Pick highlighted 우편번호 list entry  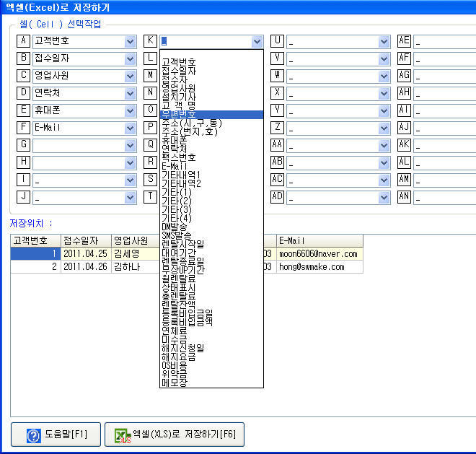pyautogui.click(x=211, y=114)
